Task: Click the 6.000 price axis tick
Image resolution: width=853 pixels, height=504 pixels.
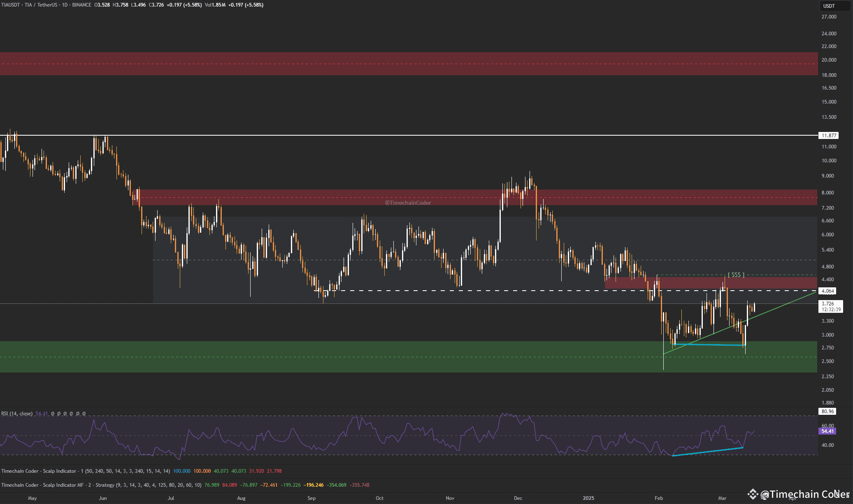Action: click(x=828, y=235)
